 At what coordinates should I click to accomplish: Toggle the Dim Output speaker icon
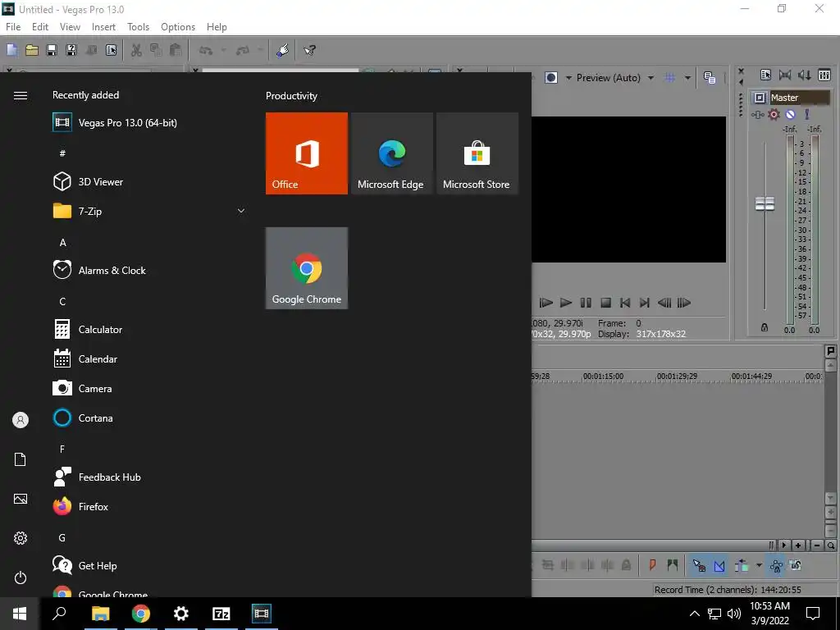click(x=805, y=75)
